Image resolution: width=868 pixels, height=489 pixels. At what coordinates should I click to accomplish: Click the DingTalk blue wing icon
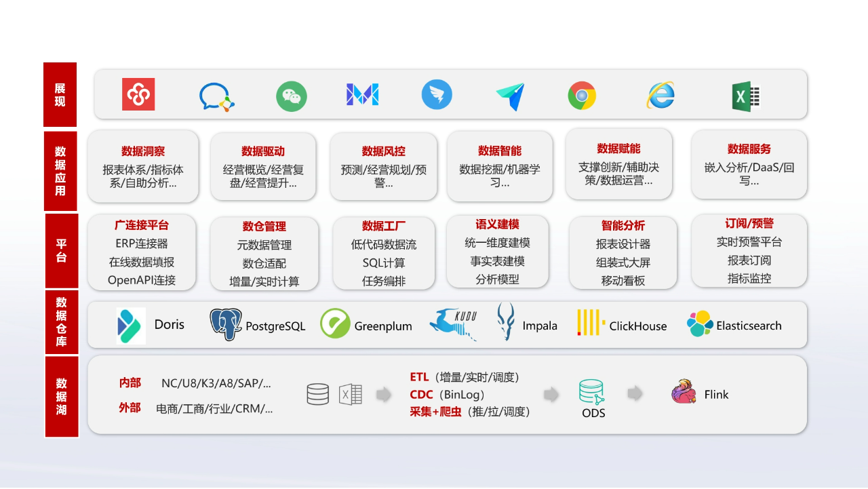(437, 95)
